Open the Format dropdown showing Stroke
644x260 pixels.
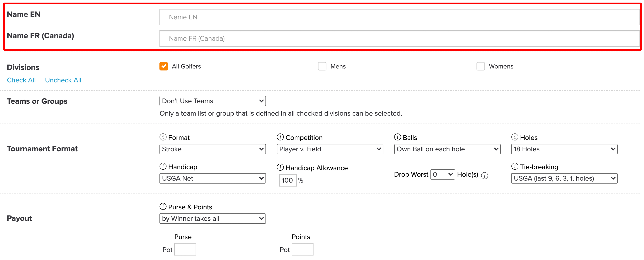pyautogui.click(x=213, y=149)
